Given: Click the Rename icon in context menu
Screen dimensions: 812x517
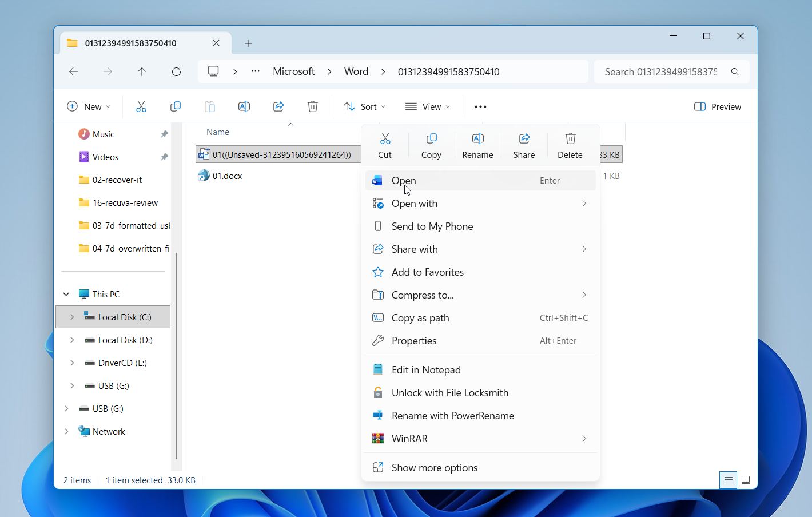Looking at the screenshot, I should (477, 139).
